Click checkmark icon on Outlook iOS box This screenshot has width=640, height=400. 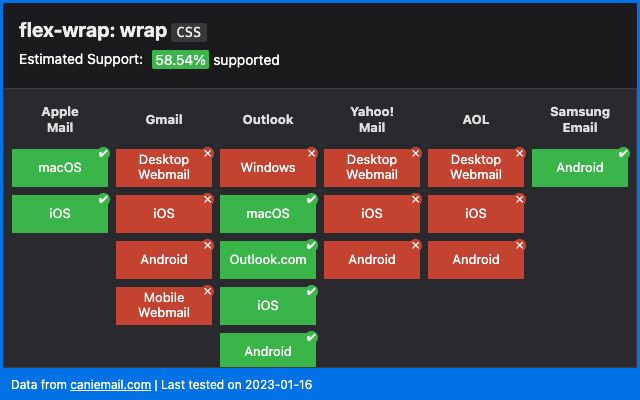pos(311,291)
